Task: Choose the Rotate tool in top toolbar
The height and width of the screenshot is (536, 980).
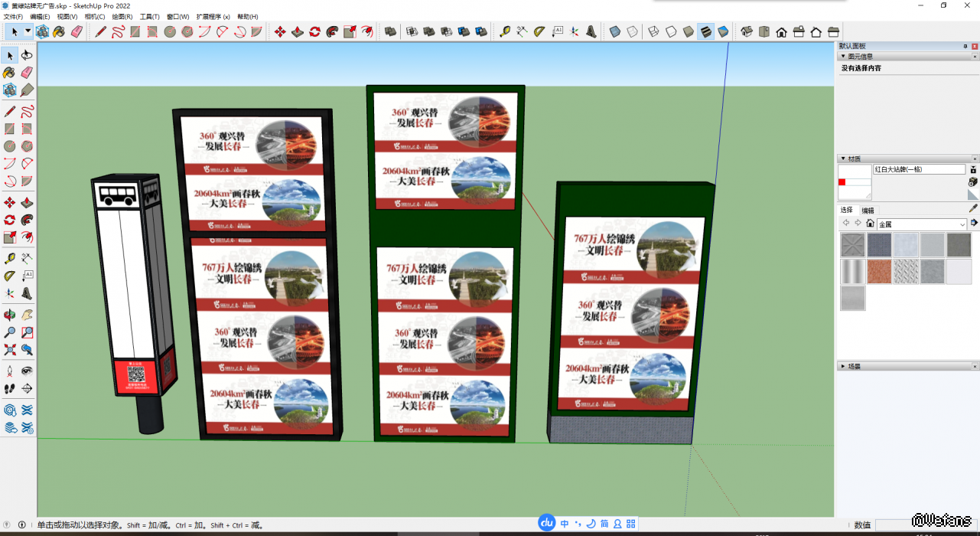Action: coord(315,31)
